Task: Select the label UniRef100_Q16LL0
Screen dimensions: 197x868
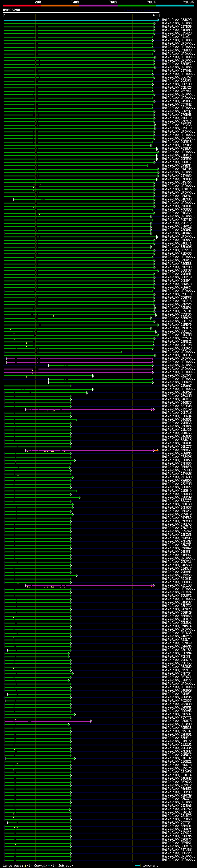Action: [x=177, y=118]
